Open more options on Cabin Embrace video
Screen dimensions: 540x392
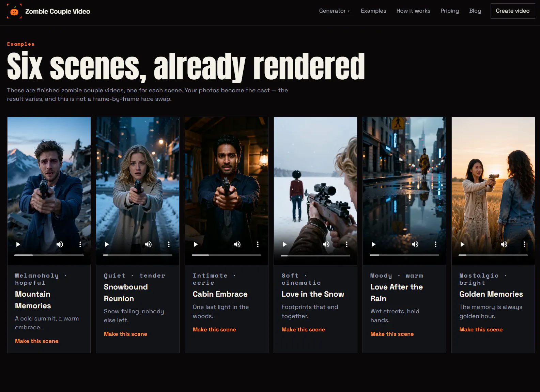[258, 244]
